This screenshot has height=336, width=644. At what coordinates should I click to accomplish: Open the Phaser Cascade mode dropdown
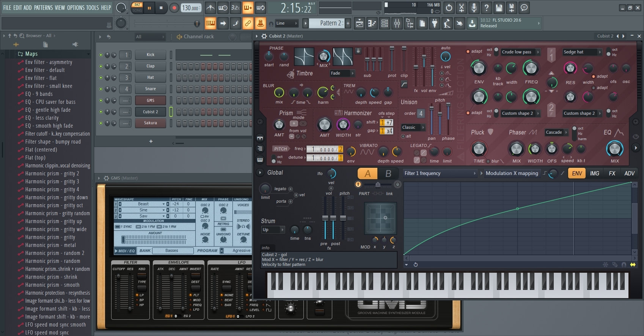click(556, 132)
